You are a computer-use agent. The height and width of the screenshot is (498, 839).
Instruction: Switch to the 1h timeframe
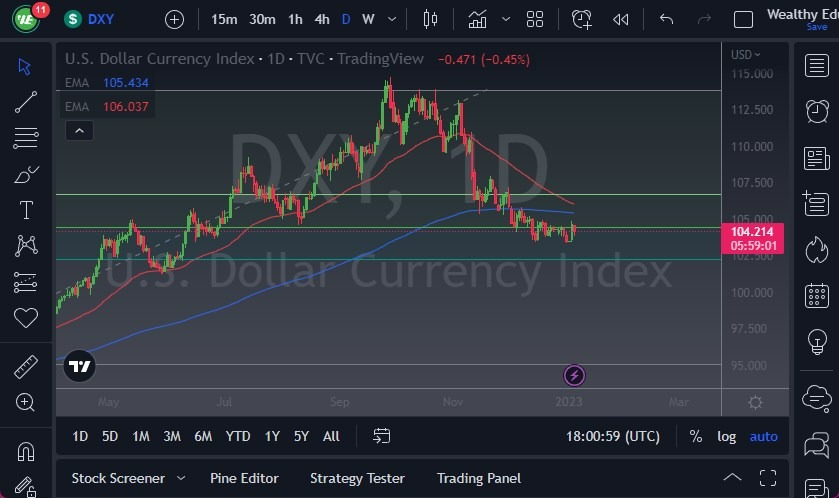coord(295,19)
